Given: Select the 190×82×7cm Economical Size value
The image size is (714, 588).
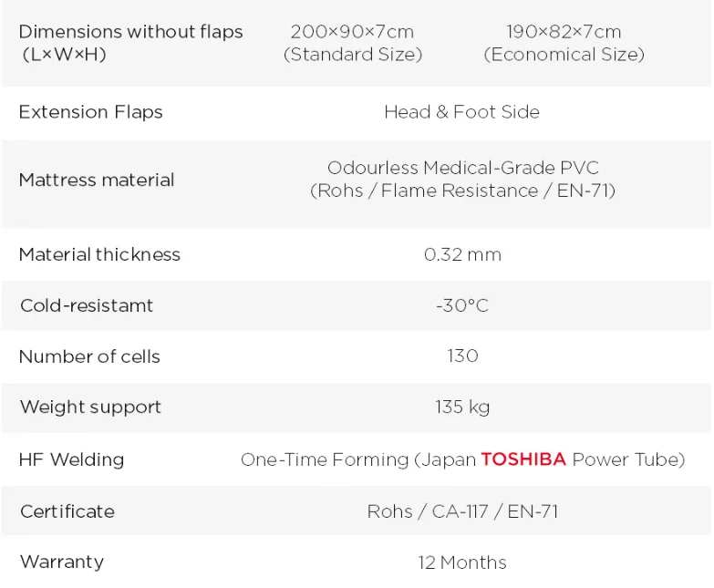Looking at the screenshot, I should pyautogui.click(x=564, y=43).
